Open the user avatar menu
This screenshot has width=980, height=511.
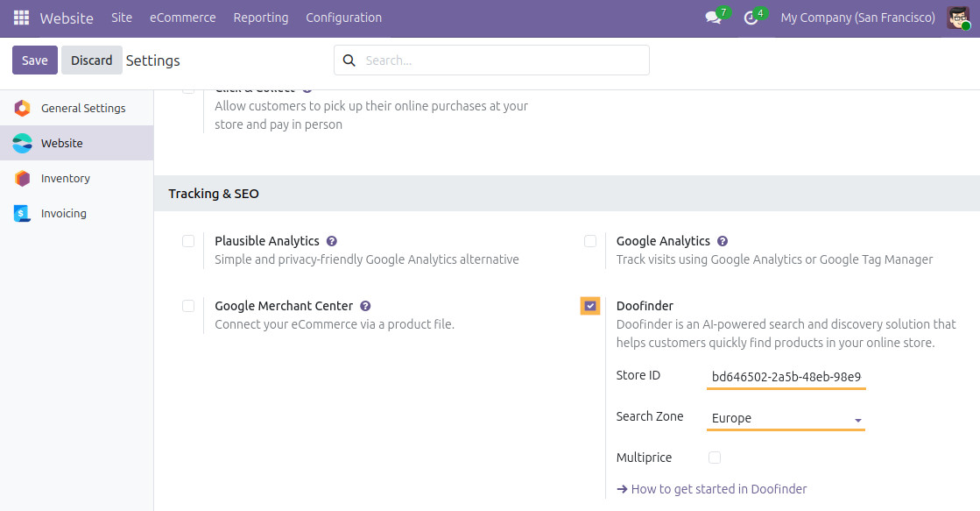pyautogui.click(x=957, y=18)
